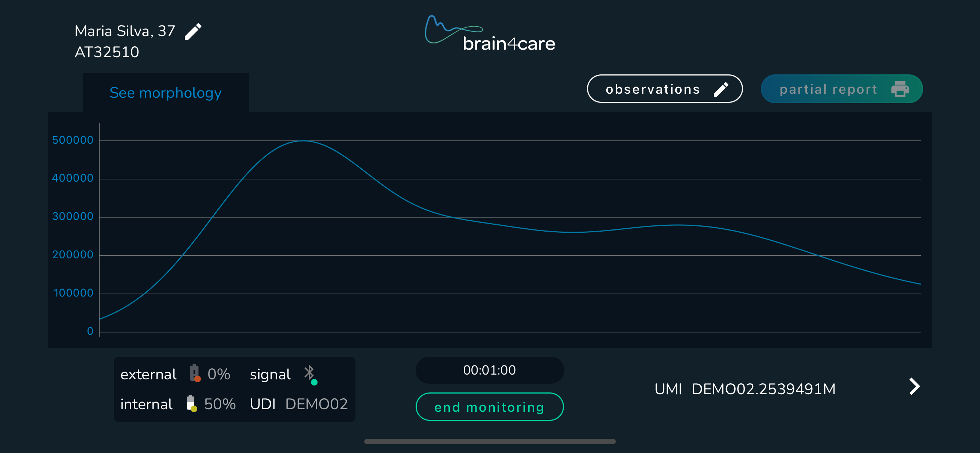Check the external battery icon
980x453 pixels.
point(195,373)
